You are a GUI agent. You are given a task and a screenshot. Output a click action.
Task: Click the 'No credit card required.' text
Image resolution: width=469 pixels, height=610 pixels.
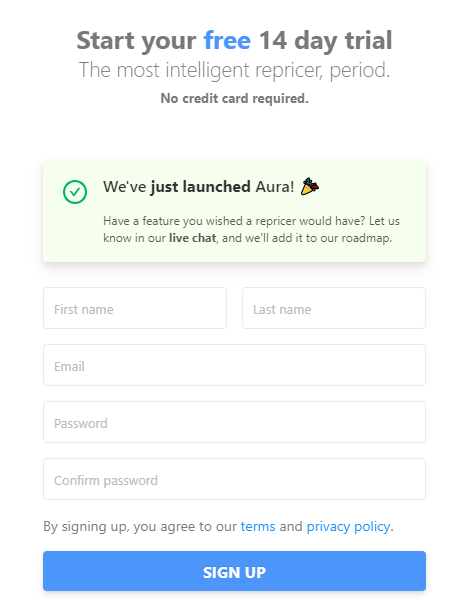click(234, 98)
